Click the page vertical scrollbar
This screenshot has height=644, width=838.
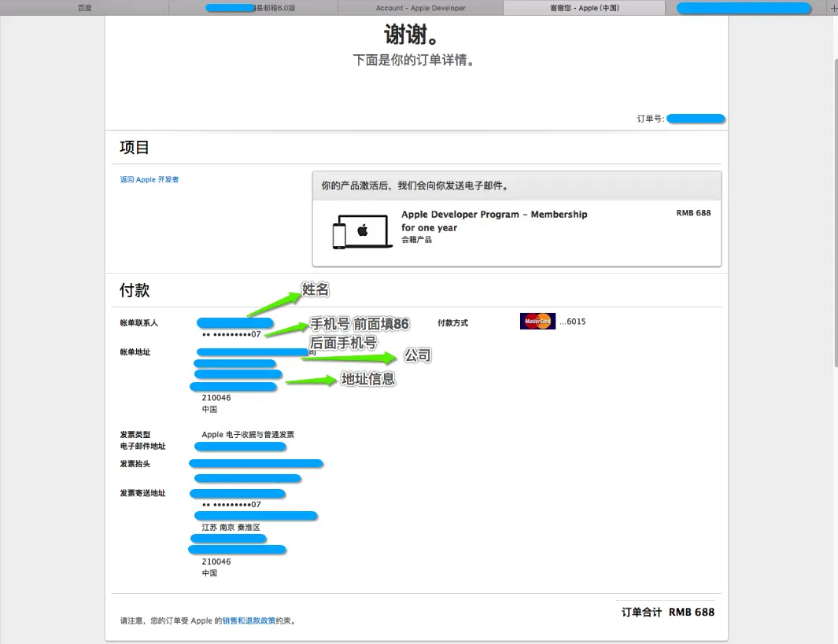coord(836,212)
